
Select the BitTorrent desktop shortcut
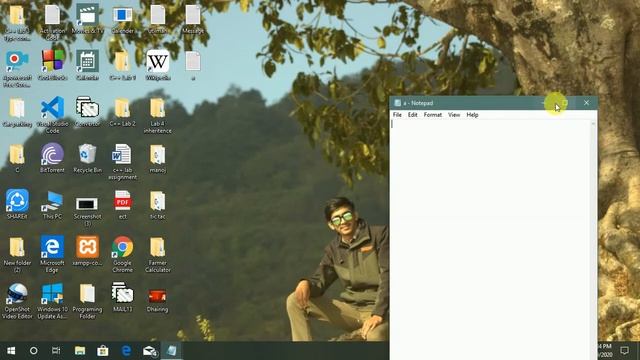[52, 158]
